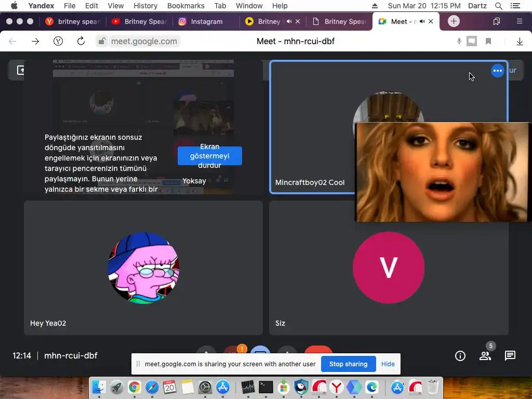Viewport: 532px width, 399px height.
Task: Open Yandex home button in toolbar
Action: coord(58,42)
